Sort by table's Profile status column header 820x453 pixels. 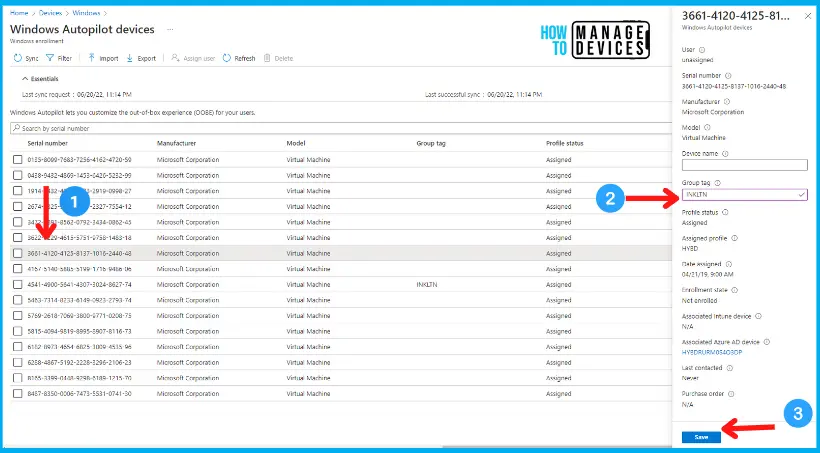[565, 143]
